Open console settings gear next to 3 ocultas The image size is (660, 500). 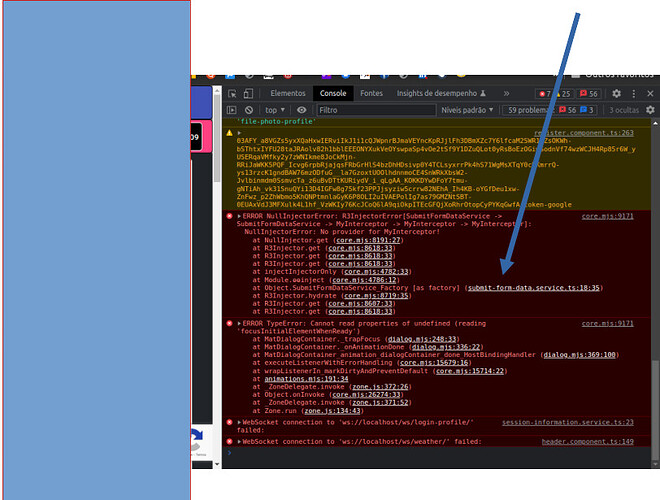pyautogui.click(x=650, y=110)
